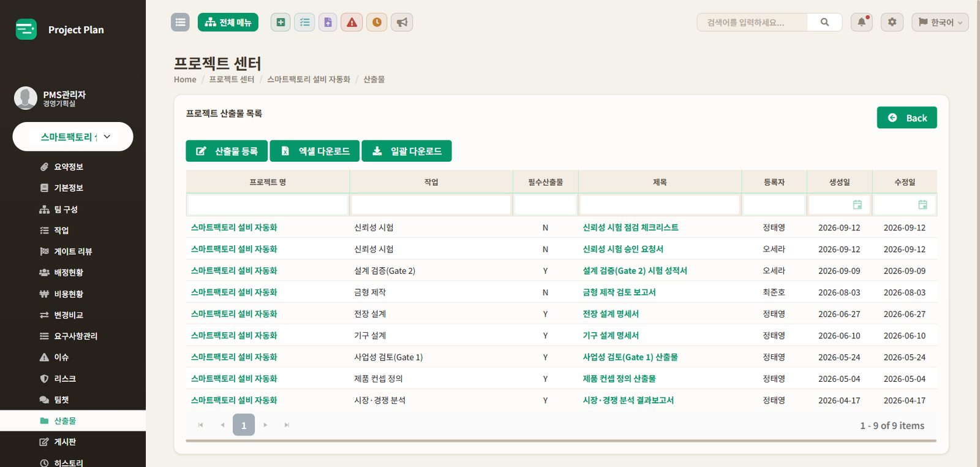Viewport: 980px width, 467px height.
Task: Open 시장·경쟁 분석 결과보고서 link
Action: (628, 400)
